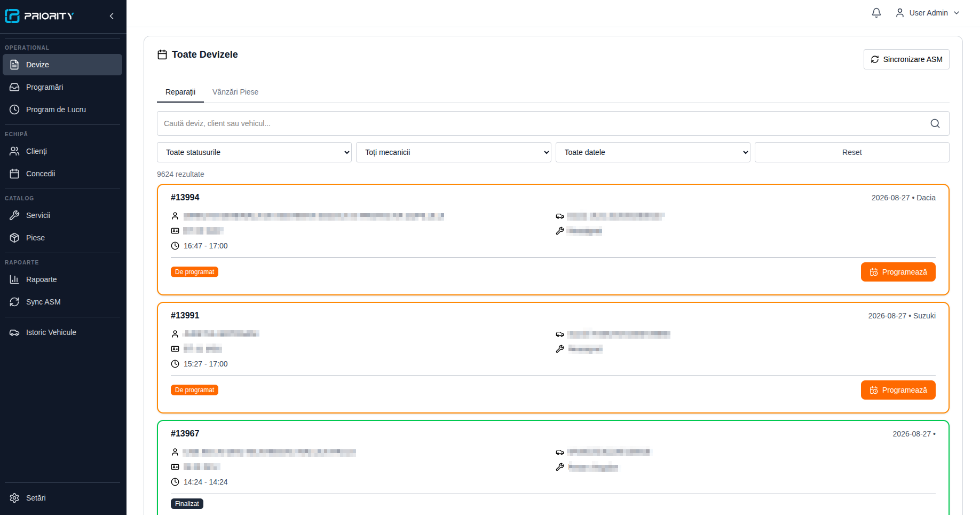Screen dimensions: 980x515
Task: Click the Servicii wrench icon
Action: click(x=15, y=215)
